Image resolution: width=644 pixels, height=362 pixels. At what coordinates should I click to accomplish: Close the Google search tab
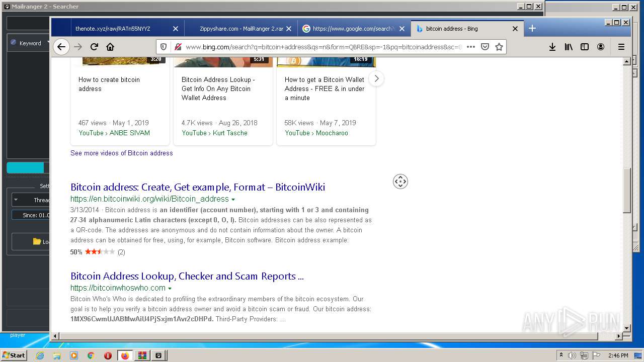coord(402,29)
